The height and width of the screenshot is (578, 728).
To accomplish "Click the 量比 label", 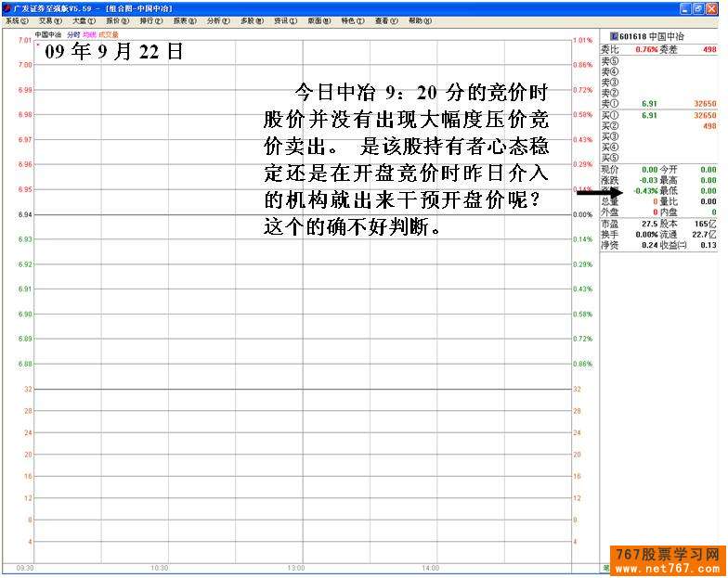I will coord(669,201).
